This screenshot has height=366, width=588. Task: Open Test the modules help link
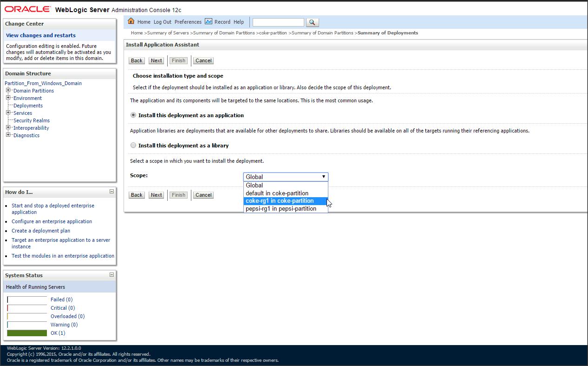tap(63, 256)
